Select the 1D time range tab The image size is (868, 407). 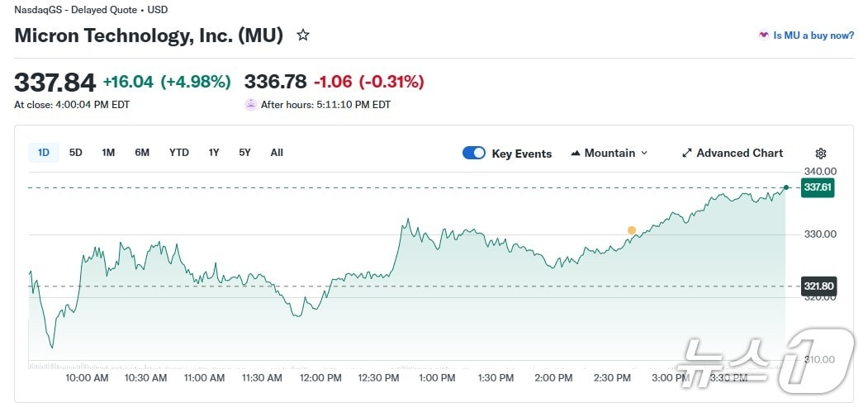(44, 153)
